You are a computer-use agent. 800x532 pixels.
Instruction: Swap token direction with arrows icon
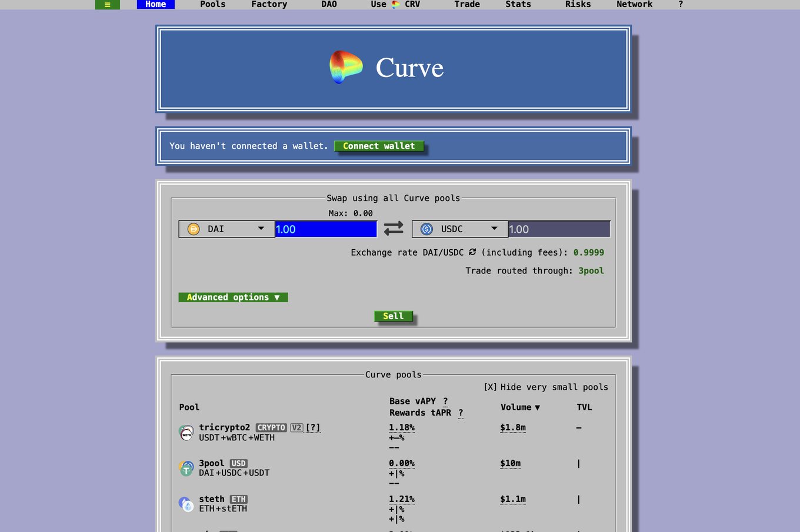[394, 228]
